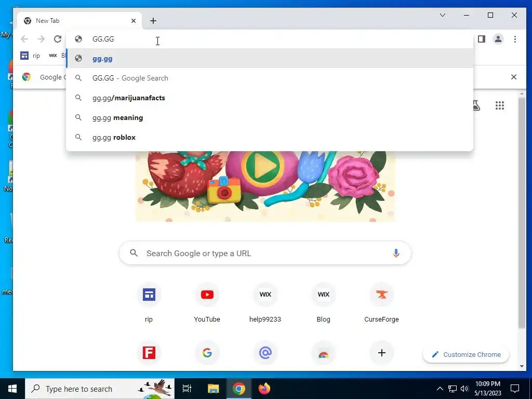Click the page vertical scrollbar
532x399 pixels.
pyautogui.click(x=522, y=212)
